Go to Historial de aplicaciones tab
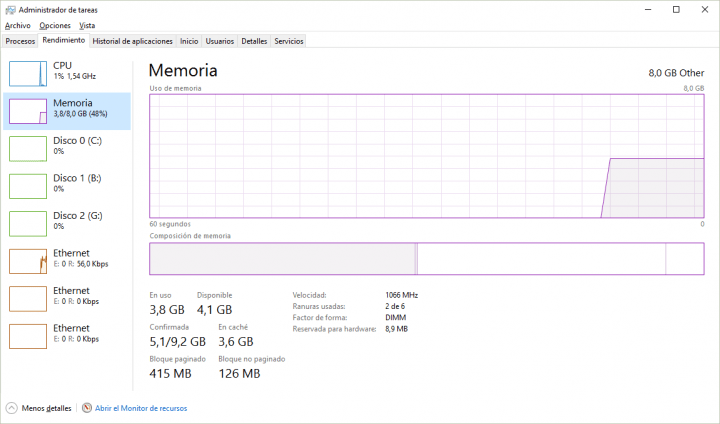 point(133,41)
